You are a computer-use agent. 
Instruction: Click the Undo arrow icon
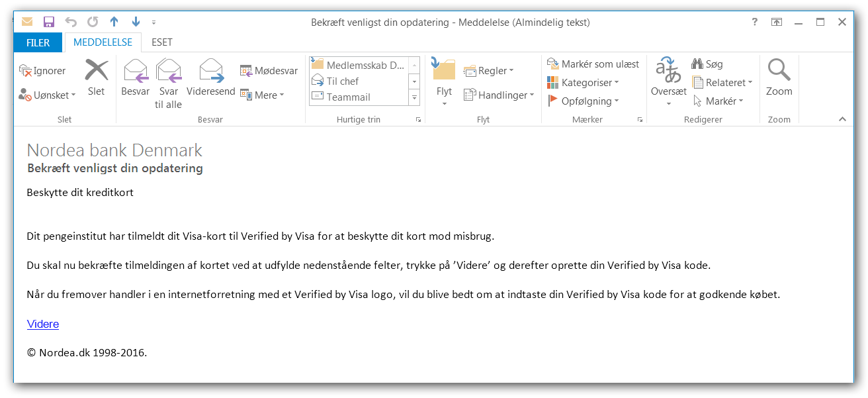(x=71, y=22)
